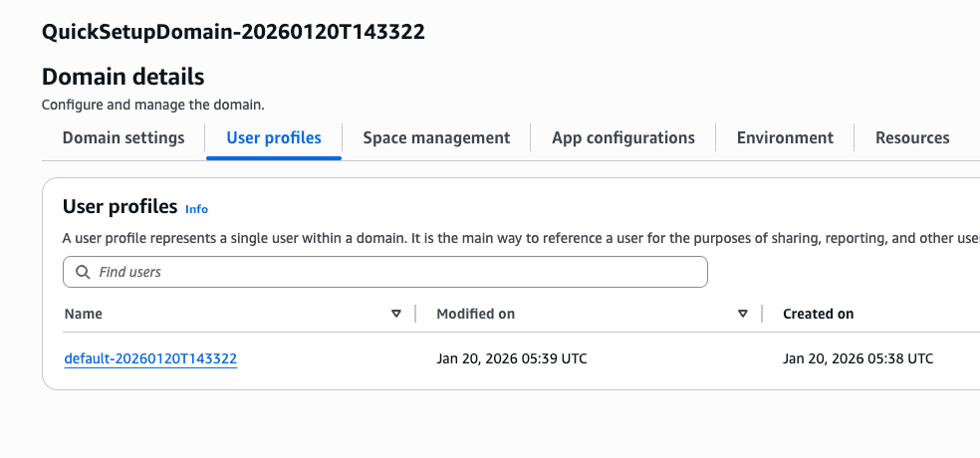Select the Jan 20, 2026 05:39 UTC cell
This screenshot has height=458, width=980.
(512, 358)
